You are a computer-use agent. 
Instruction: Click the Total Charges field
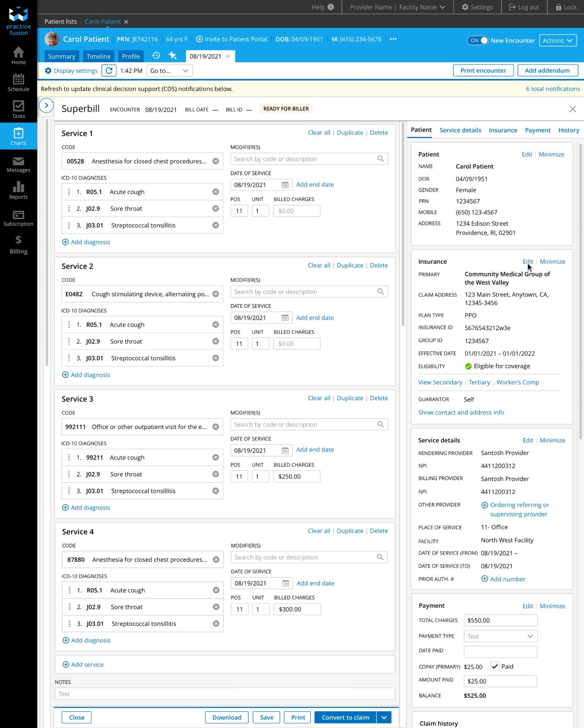point(501,620)
